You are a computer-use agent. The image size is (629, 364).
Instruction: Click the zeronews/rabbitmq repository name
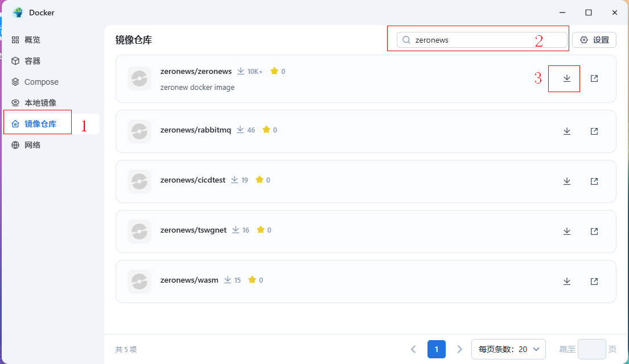(196, 130)
